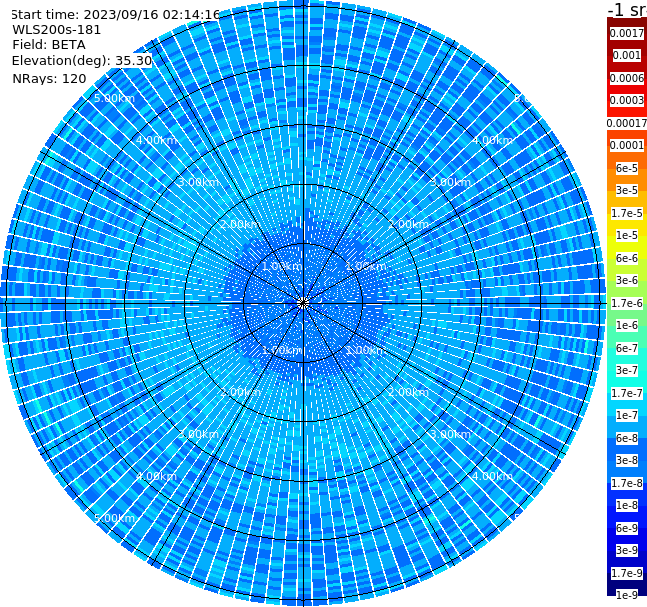Select the 3e-5 colorbar tick label
The width and height of the screenshot is (647, 607).
pyautogui.click(x=627, y=190)
